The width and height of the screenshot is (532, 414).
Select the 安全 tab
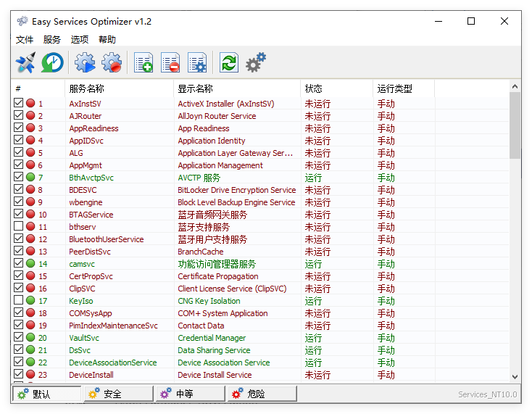point(119,394)
